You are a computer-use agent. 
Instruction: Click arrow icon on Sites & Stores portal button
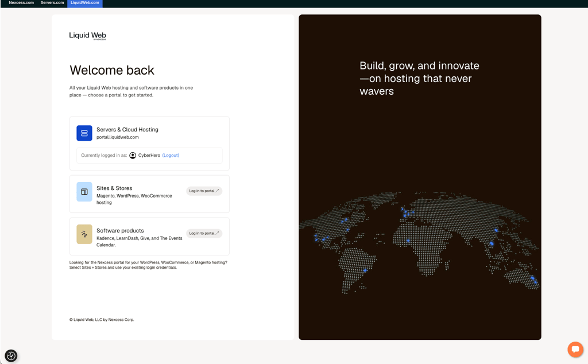[217, 191]
